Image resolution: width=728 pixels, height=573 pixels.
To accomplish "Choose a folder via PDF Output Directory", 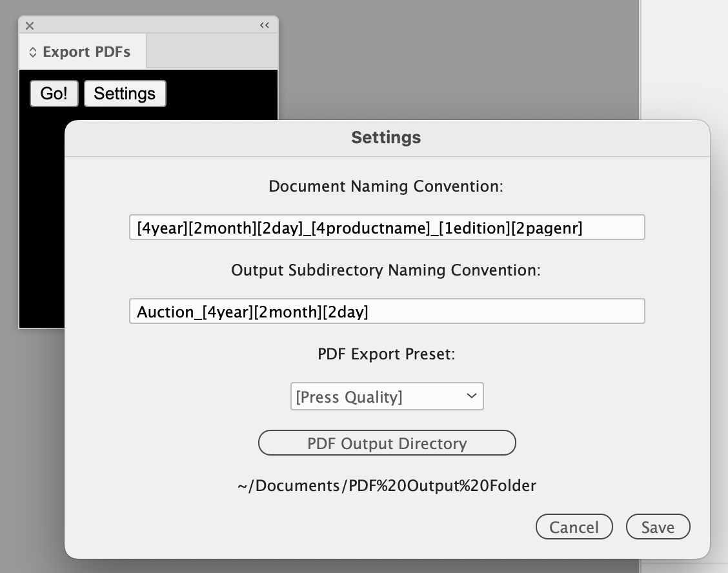I will [387, 443].
